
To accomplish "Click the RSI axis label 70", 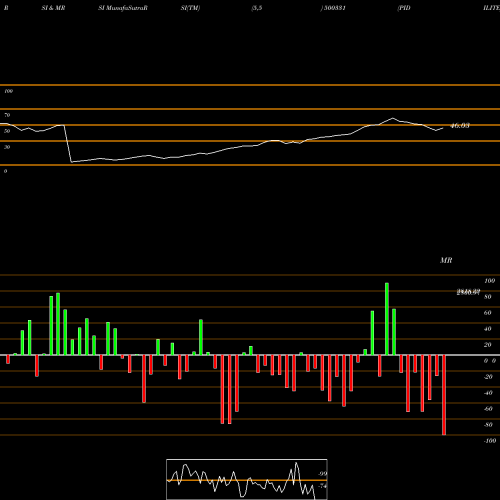I will [x=7, y=115].
